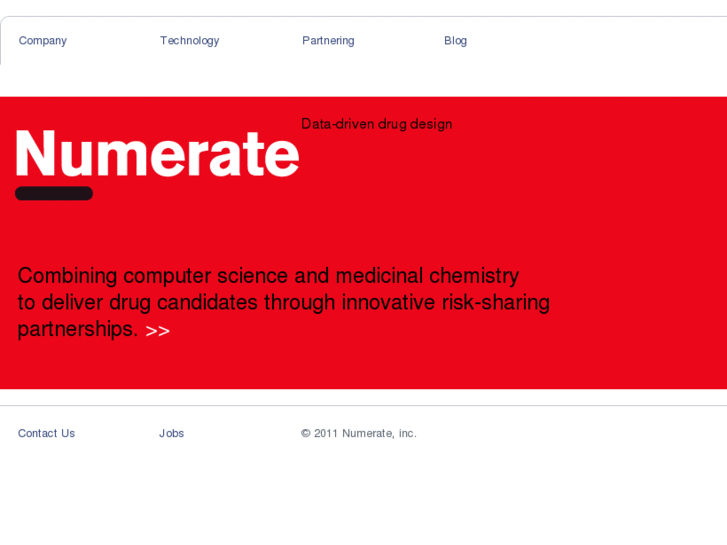Click the Numerate logo
727x545 pixels.
pyautogui.click(x=157, y=154)
